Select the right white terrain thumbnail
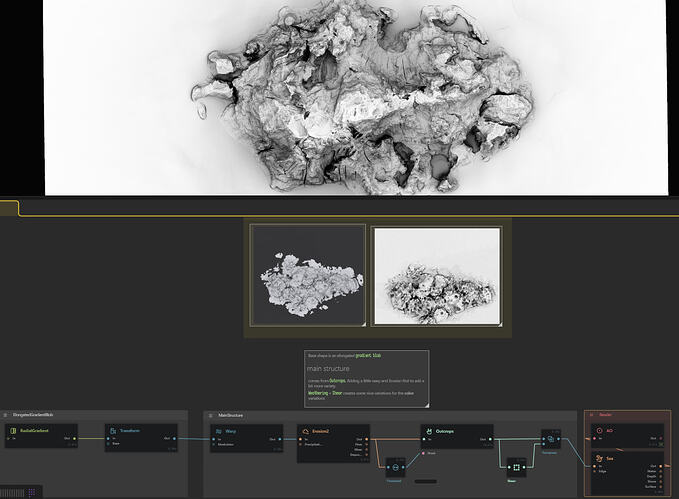This screenshot has height=499, width=679. coord(435,275)
